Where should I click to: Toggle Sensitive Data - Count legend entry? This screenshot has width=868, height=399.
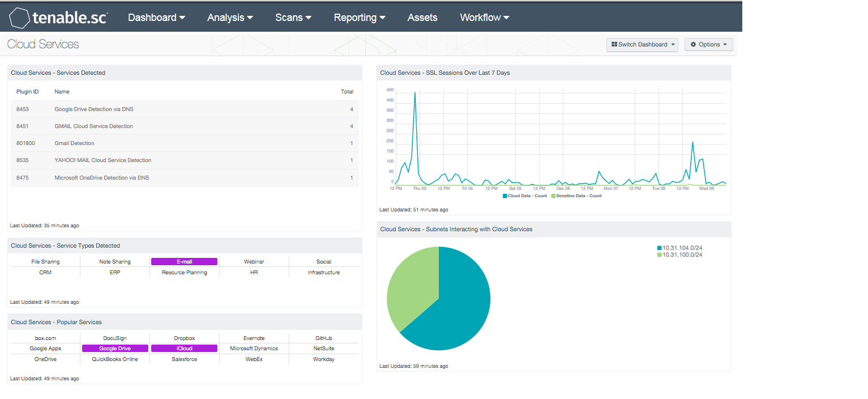[576, 196]
